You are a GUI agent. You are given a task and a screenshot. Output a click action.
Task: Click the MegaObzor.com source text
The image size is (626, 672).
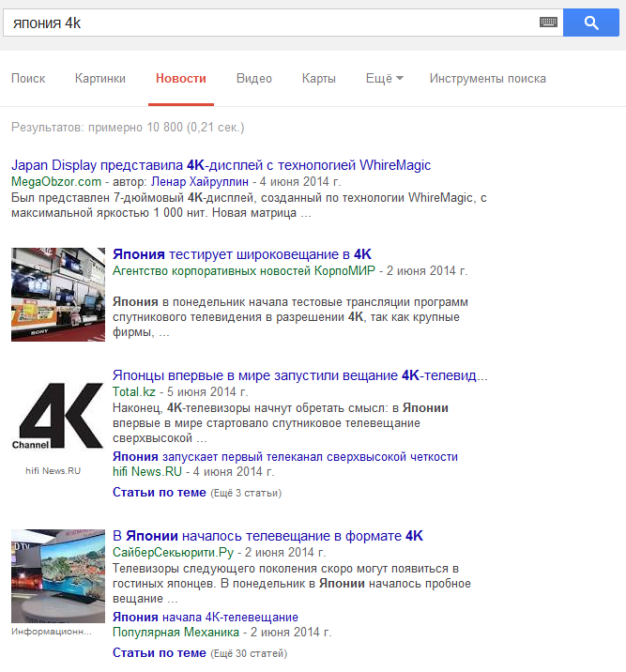tap(56, 182)
